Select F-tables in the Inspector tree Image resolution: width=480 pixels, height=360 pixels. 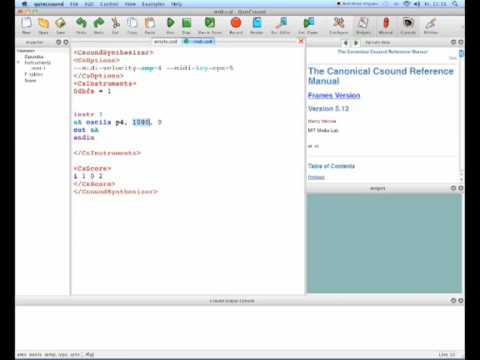[33, 74]
